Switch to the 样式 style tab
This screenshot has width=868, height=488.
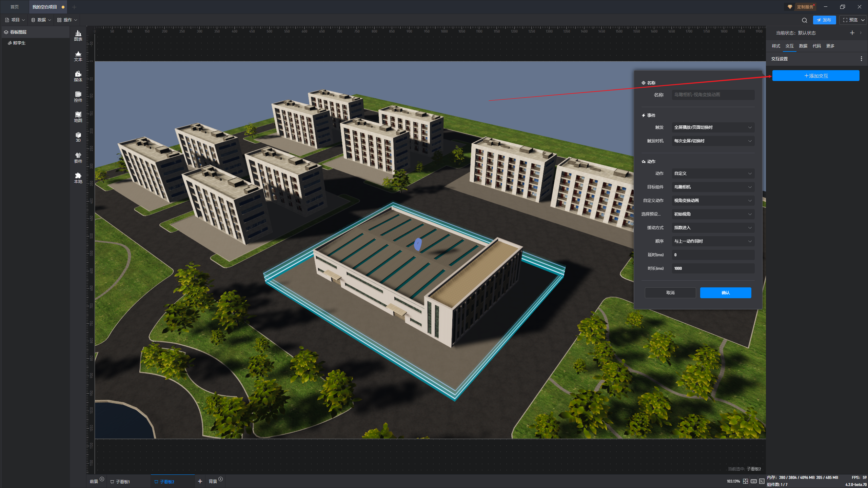tap(776, 46)
